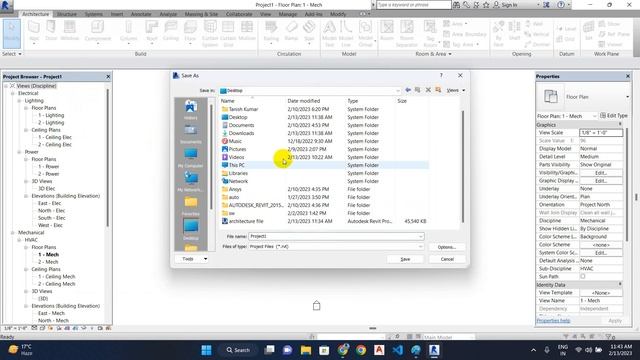Select the Window tool in ribbon

(x=70, y=31)
